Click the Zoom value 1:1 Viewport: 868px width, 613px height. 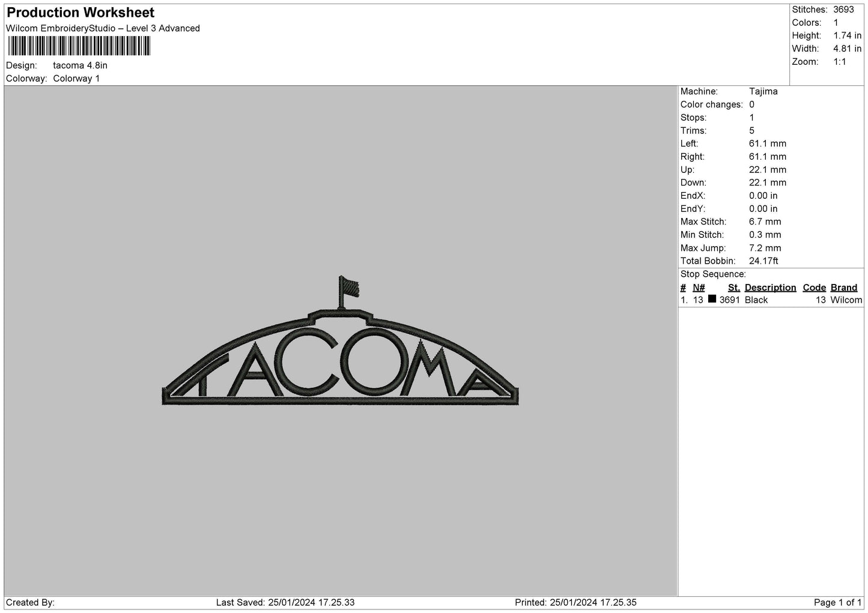coord(839,62)
